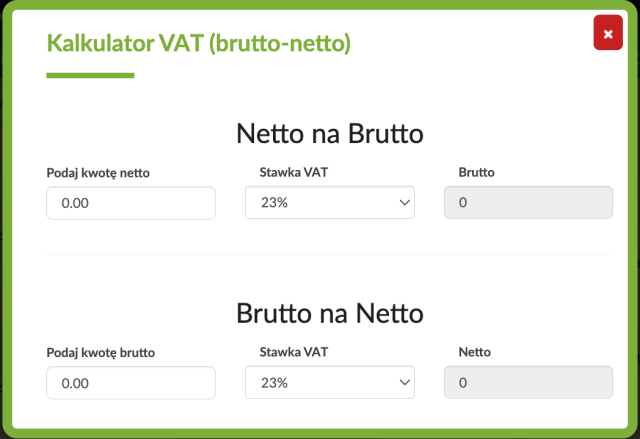Click the 'Brutto' result label
The width and height of the screenshot is (640, 439).
pos(476,172)
